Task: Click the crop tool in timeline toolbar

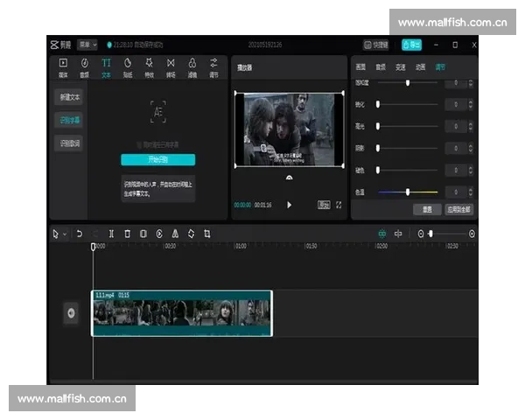Action: click(206, 234)
